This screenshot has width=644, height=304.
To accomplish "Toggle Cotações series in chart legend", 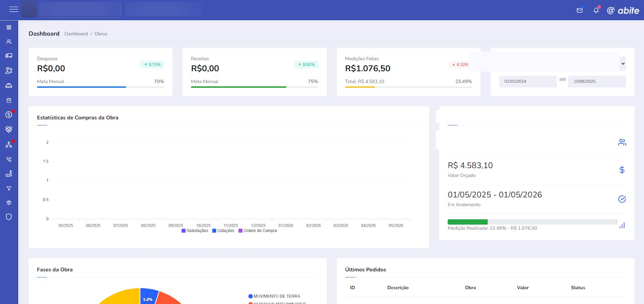I will 223,231.
